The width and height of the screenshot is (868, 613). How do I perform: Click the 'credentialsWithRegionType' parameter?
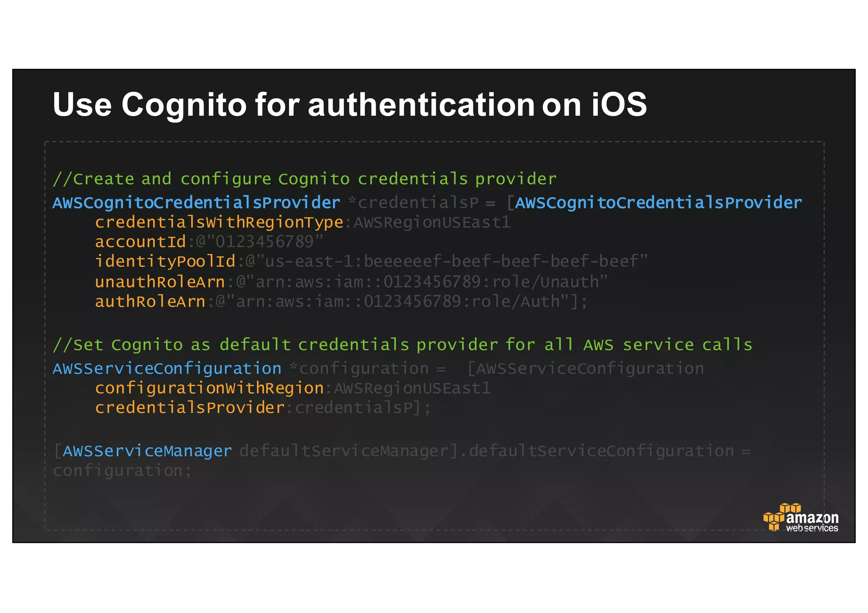(219, 222)
